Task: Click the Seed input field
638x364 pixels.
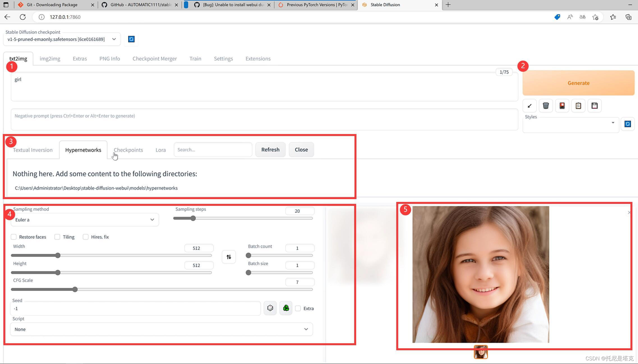Action: (x=135, y=308)
